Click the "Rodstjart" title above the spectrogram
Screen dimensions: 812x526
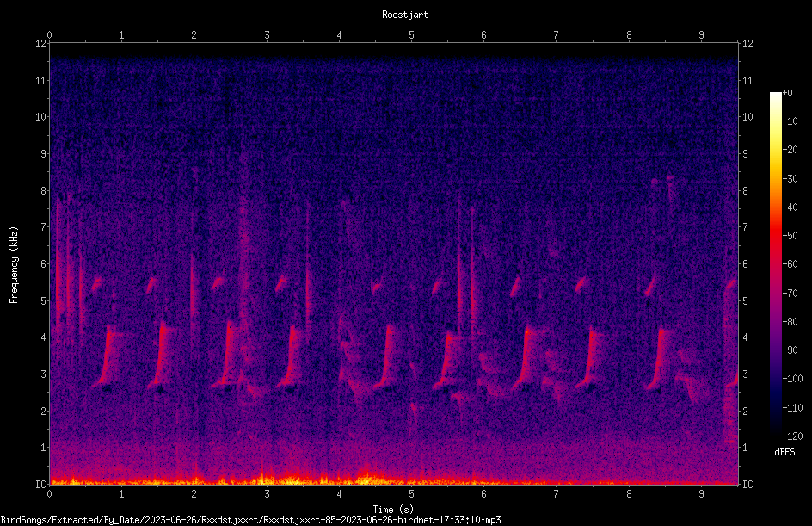(x=405, y=15)
